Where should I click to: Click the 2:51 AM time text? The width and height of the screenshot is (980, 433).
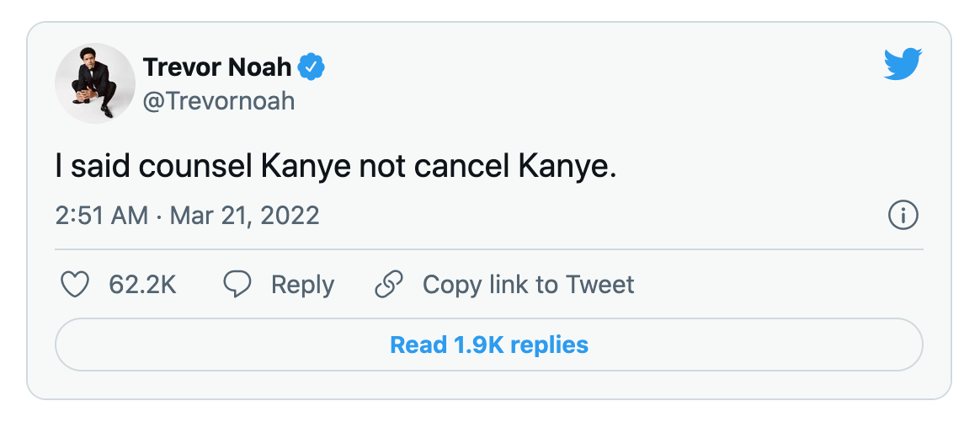pos(101,215)
